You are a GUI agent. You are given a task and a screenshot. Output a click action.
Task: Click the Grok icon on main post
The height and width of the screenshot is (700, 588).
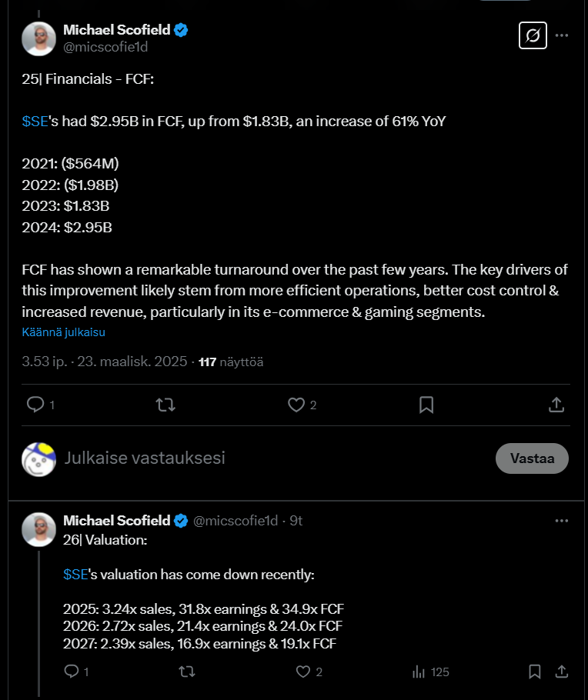pyautogui.click(x=533, y=35)
